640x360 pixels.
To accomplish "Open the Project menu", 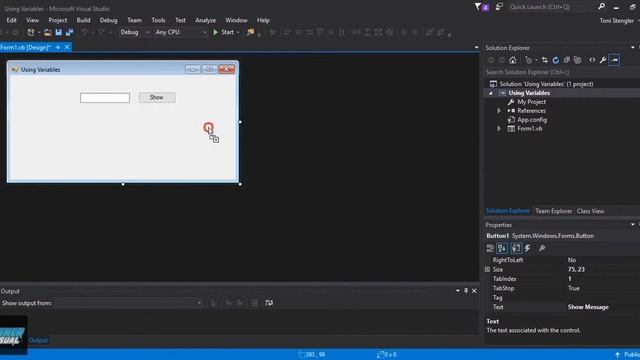I will [58, 20].
